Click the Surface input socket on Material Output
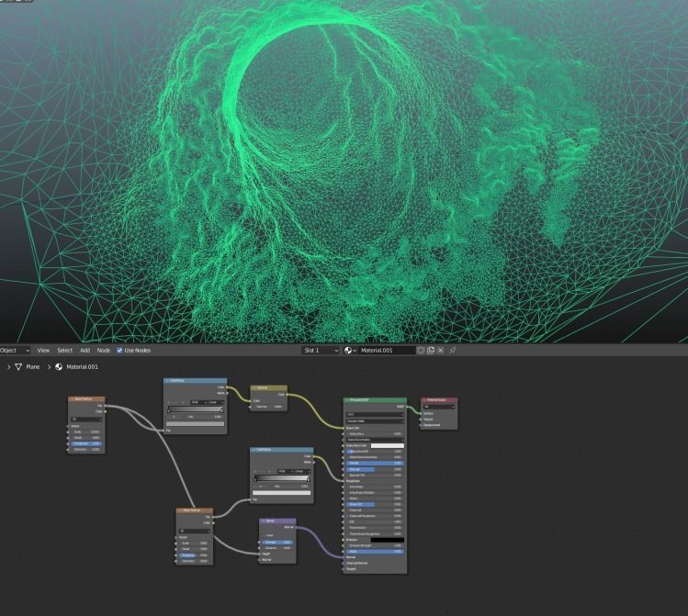The height and width of the screenshot is (616, 688). point(421,413)
